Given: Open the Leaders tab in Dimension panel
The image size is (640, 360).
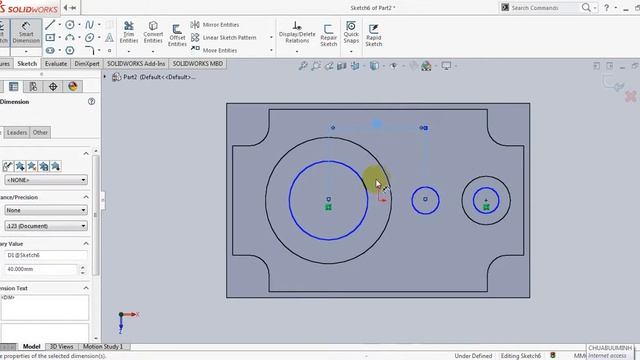Looking at the screenshot, I should (x=17, y=133).
